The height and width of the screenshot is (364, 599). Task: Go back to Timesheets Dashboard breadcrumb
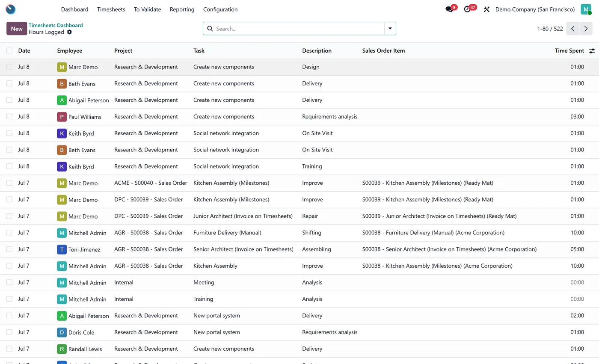coord(56,25)
